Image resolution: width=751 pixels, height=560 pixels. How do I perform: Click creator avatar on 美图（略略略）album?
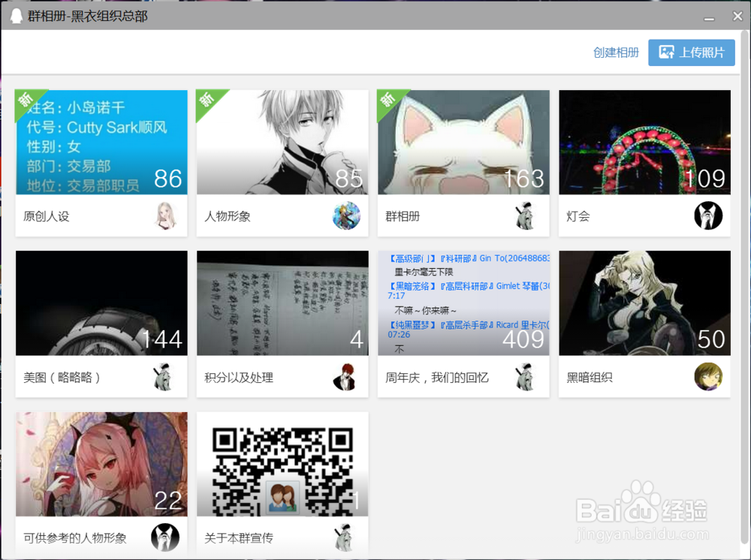click(x=164, y=377)
